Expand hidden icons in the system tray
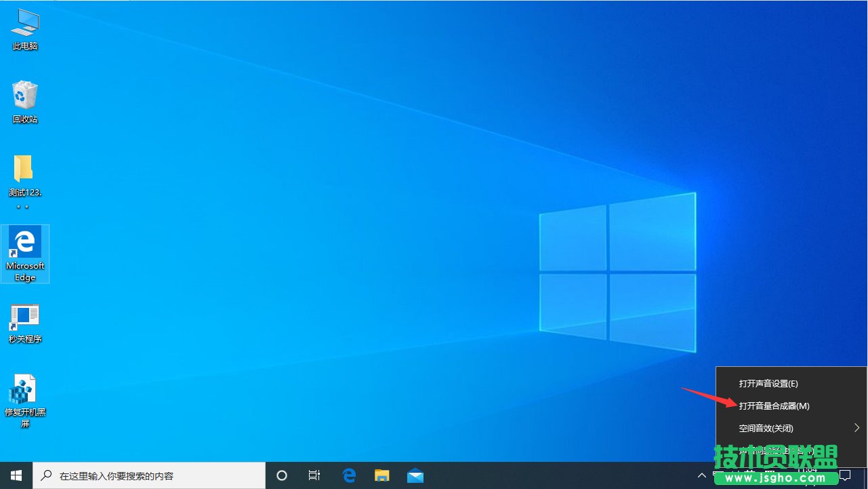The height and width of the screenshot is (489, 868). [701, 475]
